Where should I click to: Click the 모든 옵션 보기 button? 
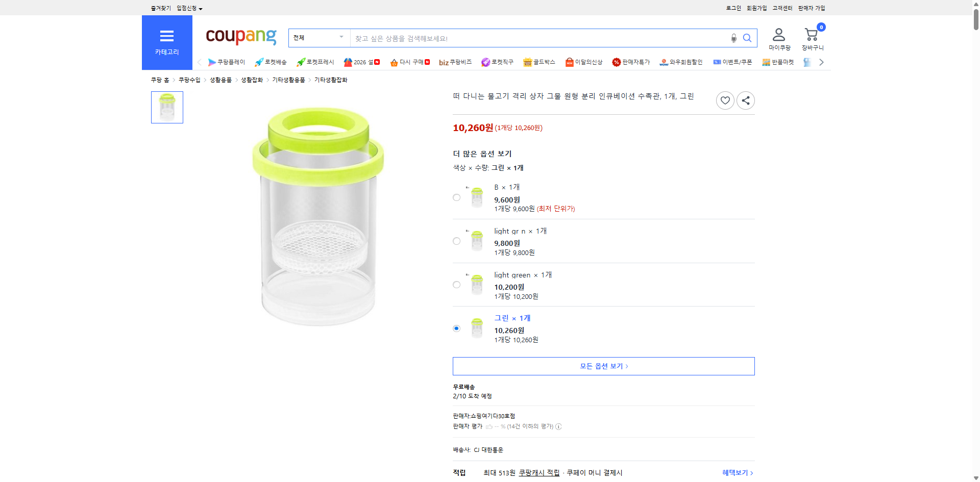603,366
